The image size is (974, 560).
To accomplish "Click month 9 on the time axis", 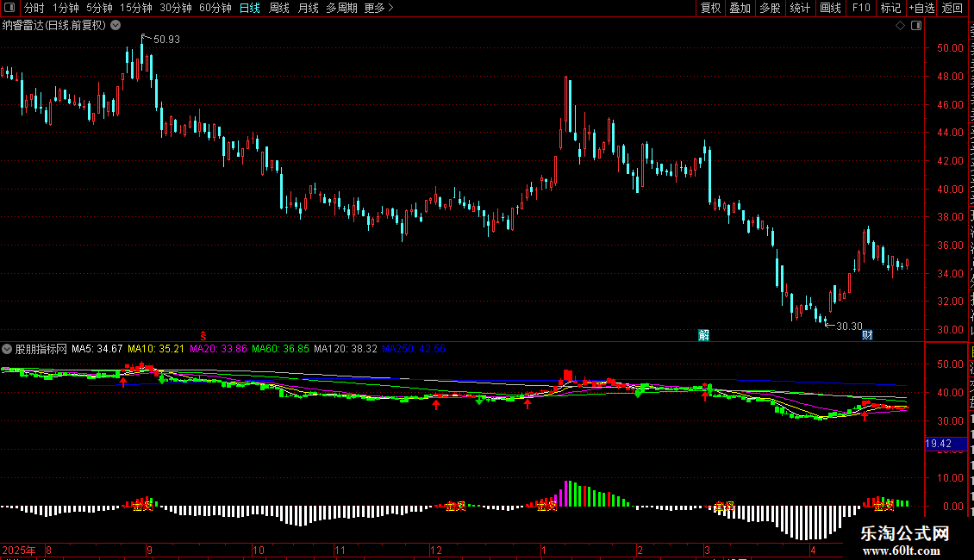I will [x=150, y=550].
